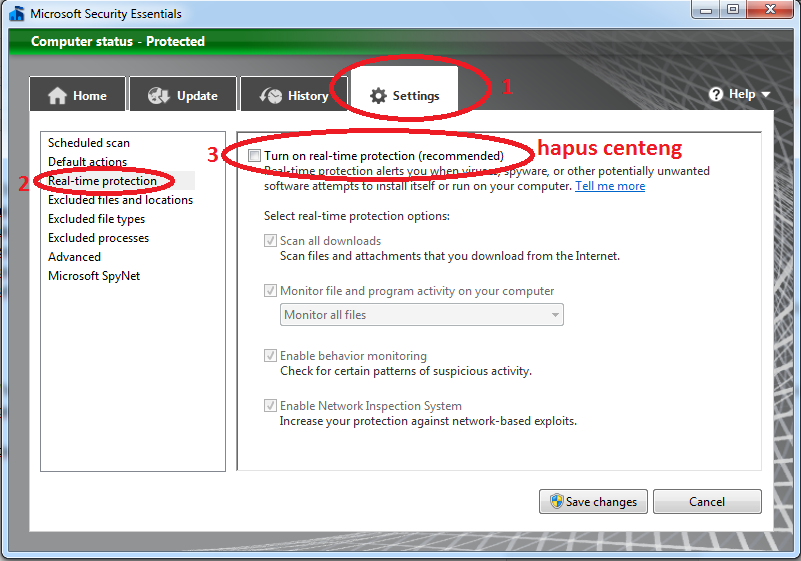This screenshot has width=801, height=561.
Task: Click the shield icon on Save changes
Action: (x=556, y=501)
